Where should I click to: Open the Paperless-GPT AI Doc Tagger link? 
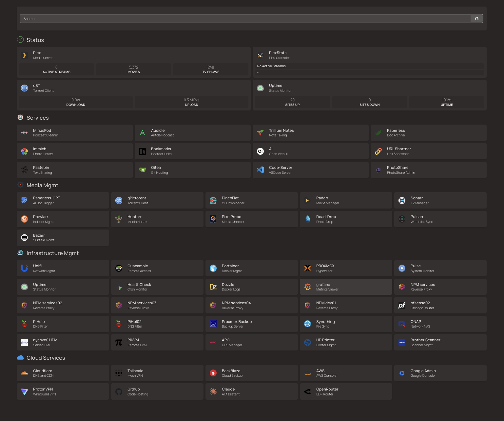[x=63, y=200]
